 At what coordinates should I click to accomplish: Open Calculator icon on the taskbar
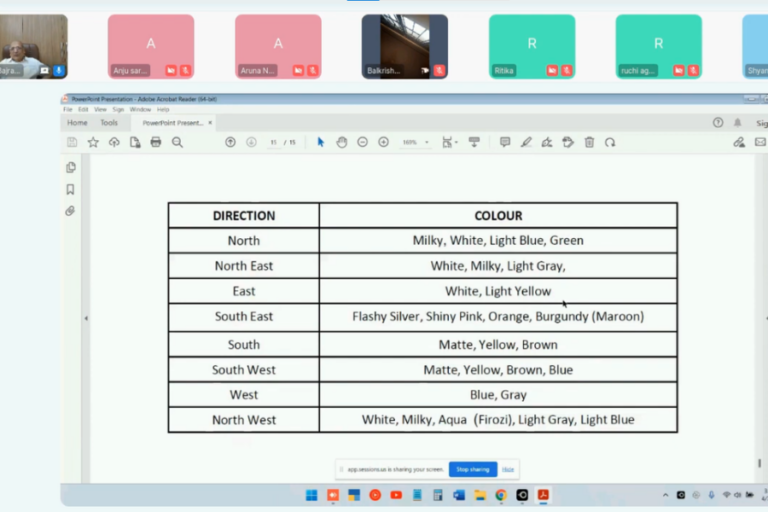(x=438, y=495)
